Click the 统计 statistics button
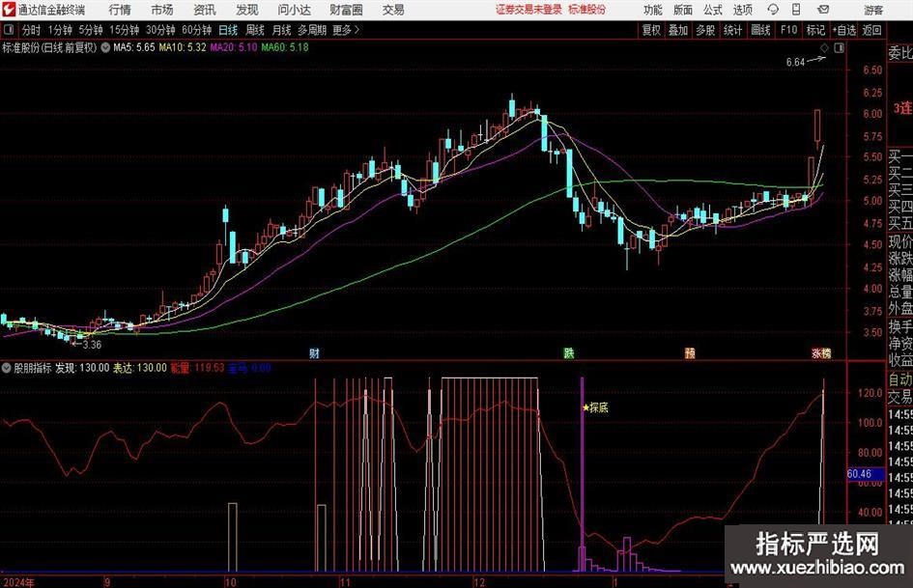Viewport: 913px width, 588px height. pyautogui.click(x=732, y=30)
